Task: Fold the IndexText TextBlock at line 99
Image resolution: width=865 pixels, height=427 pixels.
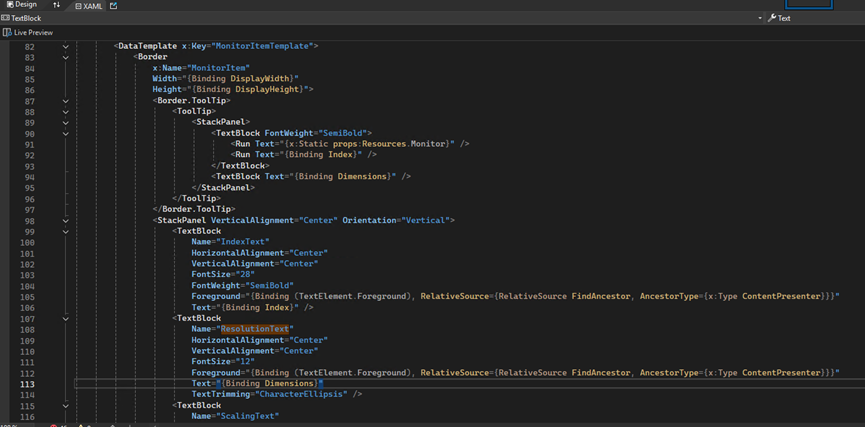Action: point(66,231)
